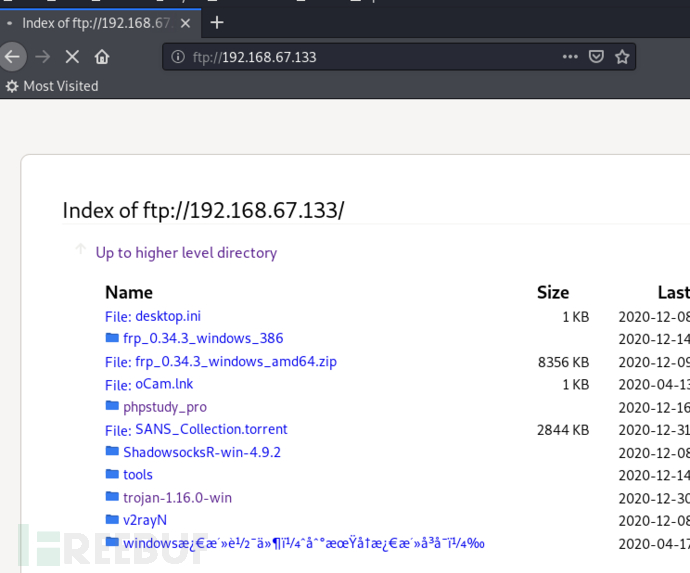Select the date in the SANS_Collection.torrent row
The image size is (690, 573).
pyautogui.click(x=654, y=430)
